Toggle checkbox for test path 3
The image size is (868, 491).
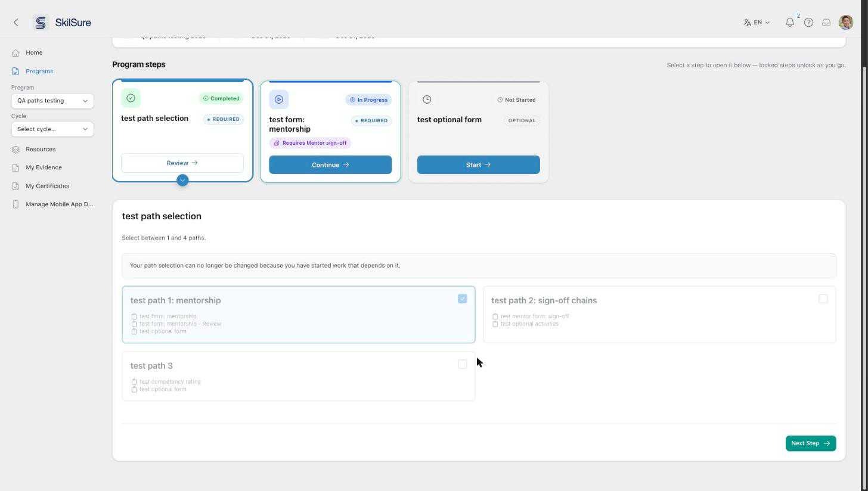click(x=463, y=364)
